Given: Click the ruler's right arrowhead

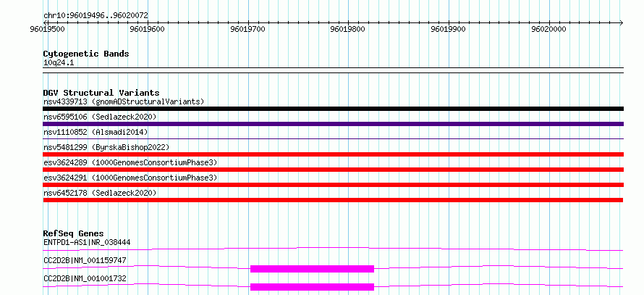Looking at the screenshot, I should pyautogui.click(x=621, y=22).
